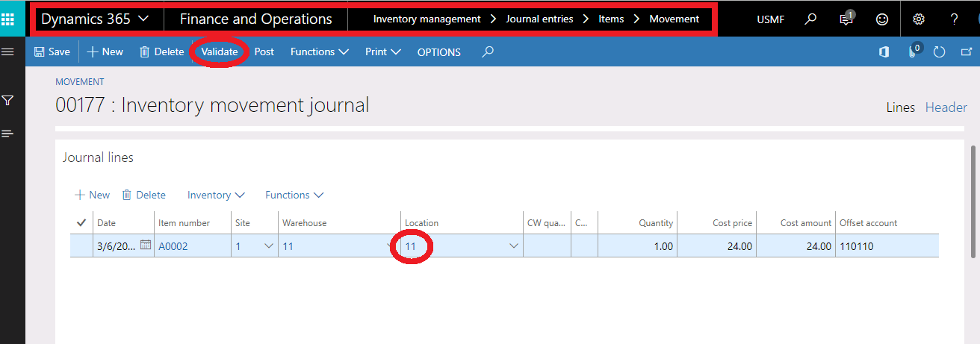Save the journal
This screenshot has width=980, height=344.
(52, 51)
